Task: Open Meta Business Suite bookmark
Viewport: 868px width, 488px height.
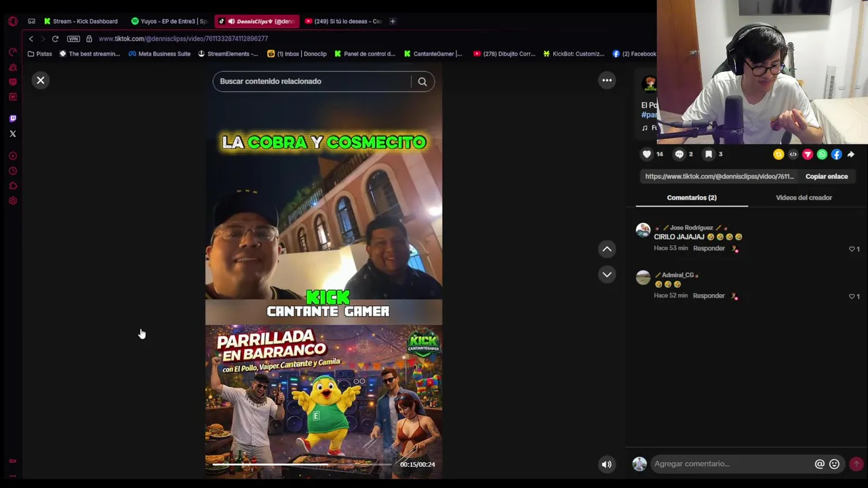Action: [159, 54]
